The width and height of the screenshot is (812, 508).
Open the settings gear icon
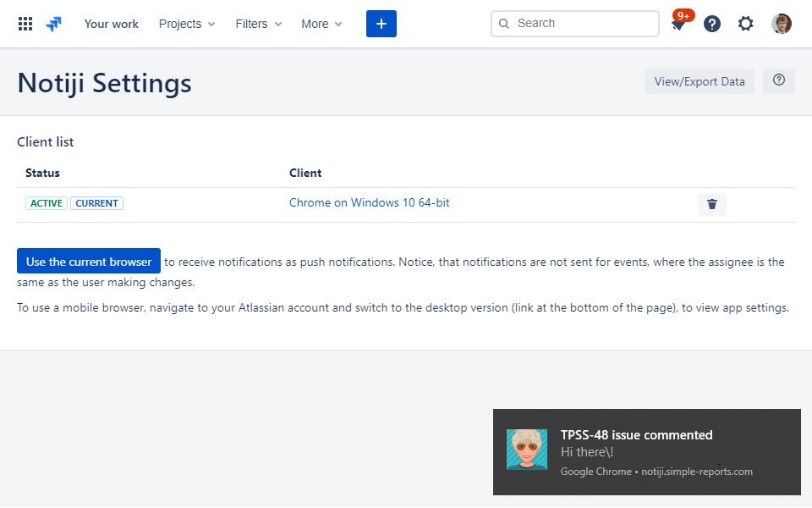click(745, 24)
